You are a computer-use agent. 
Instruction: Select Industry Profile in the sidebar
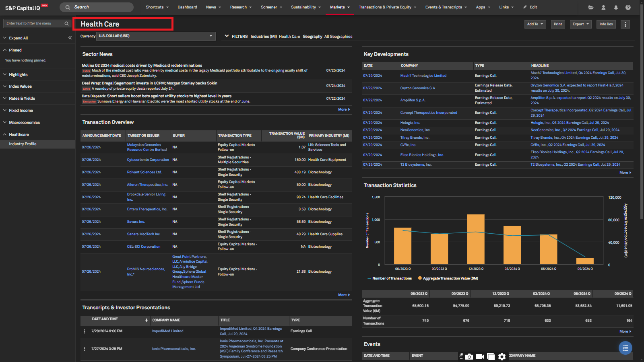point(23,144)
